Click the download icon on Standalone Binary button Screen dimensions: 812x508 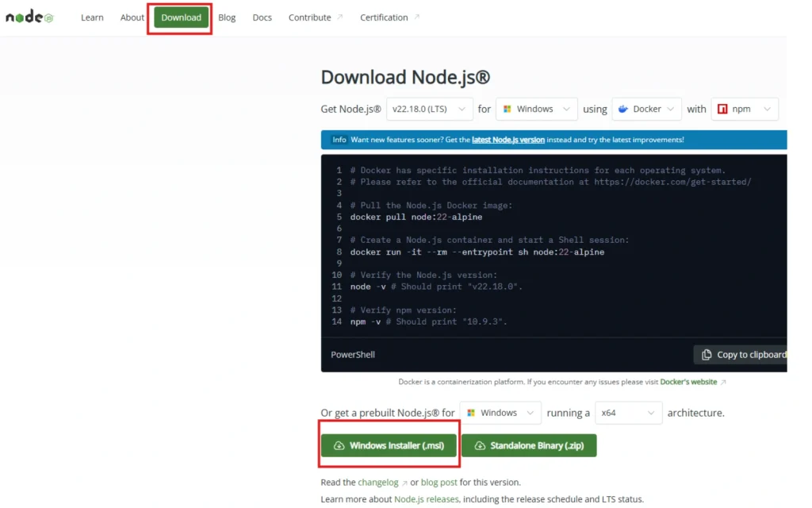tap(480, 446)
